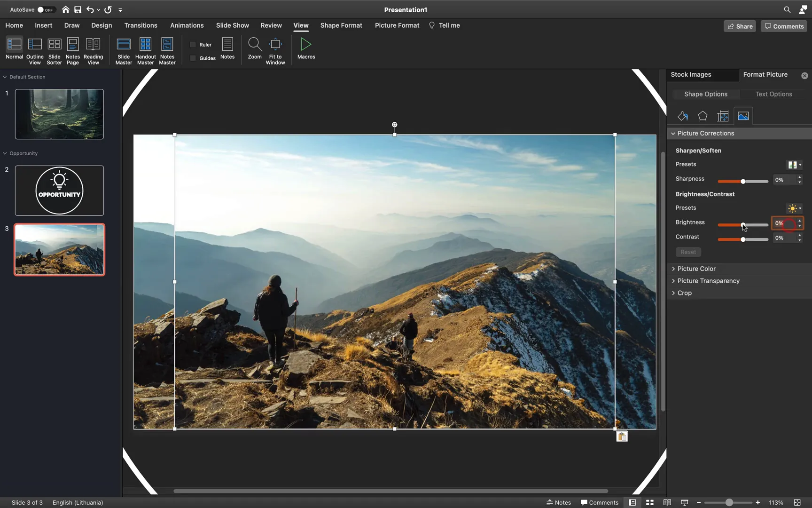Collapse the Default Section
Image resolution: width=812 pixels, height=508 pixels.
(5, 77)
